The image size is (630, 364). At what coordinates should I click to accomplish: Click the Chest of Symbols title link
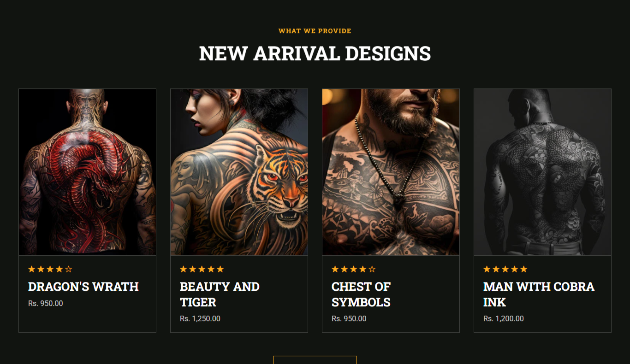361,294
